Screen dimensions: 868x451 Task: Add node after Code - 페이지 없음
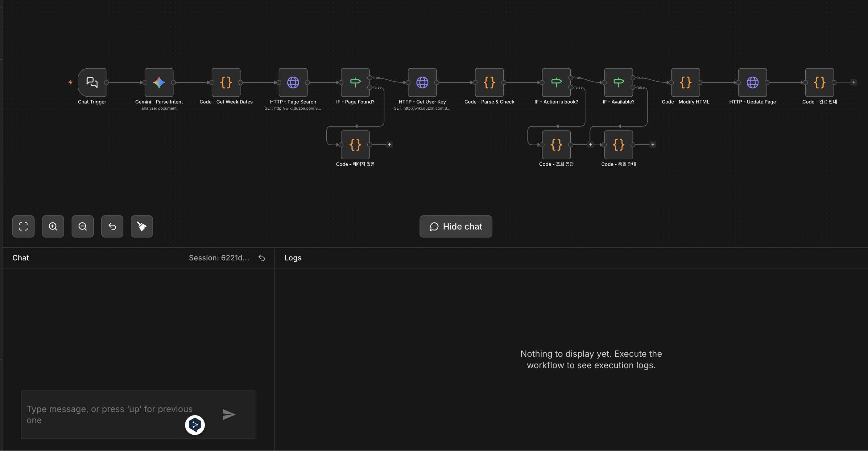point(389,145)
